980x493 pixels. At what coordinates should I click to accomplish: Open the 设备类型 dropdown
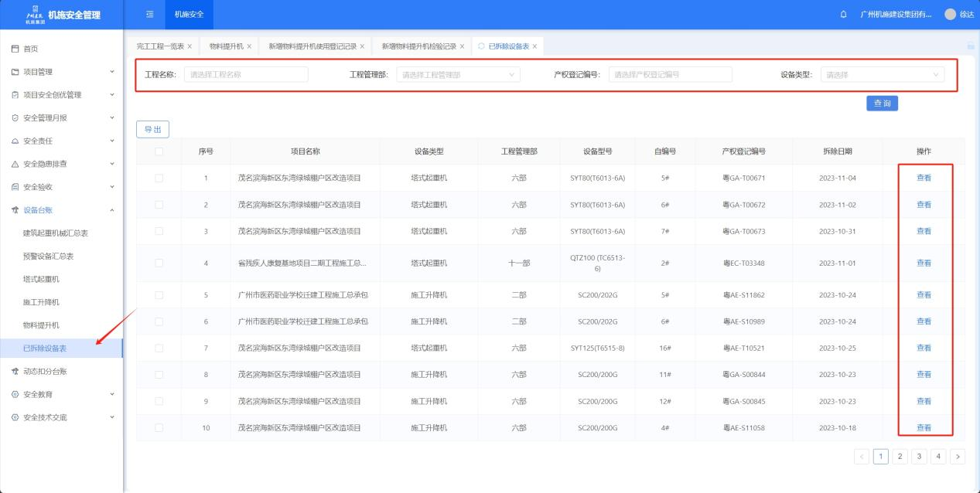pyautogui.click(x=882, y=75)
